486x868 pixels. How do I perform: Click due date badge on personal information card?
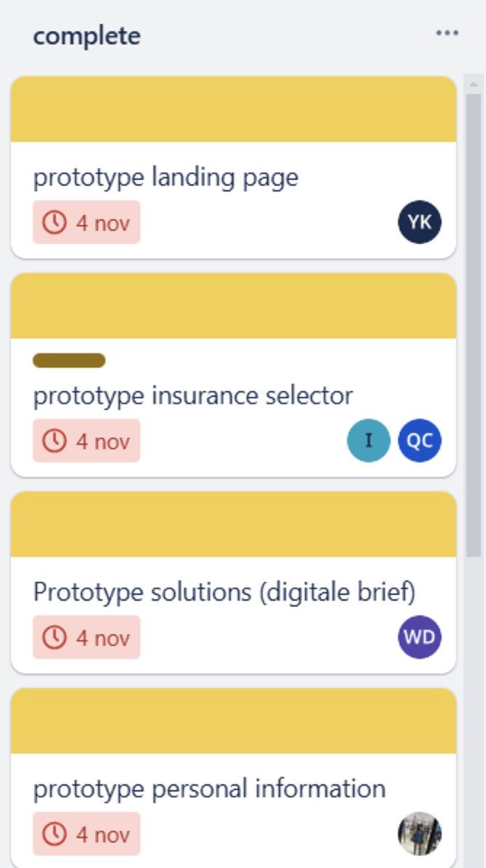coord(87,834)
